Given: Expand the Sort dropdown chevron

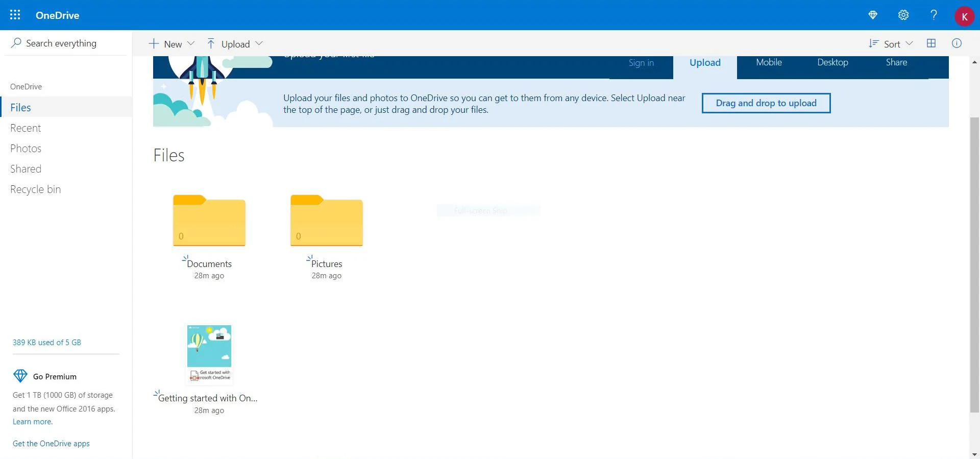Looking at the screenshot, I should (909, 43).
